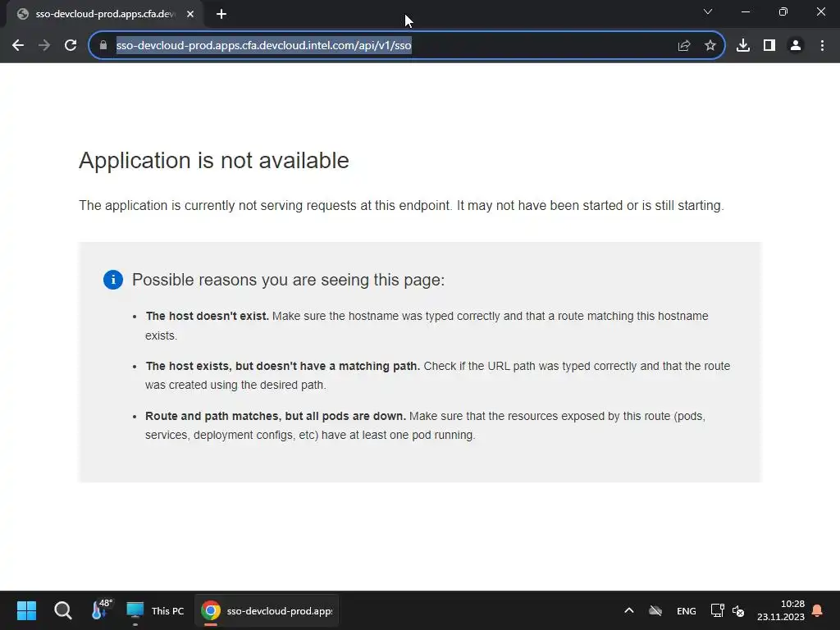Open Chrome downloads icon
This screenshot has width=840, height=630.
(743, 46)
